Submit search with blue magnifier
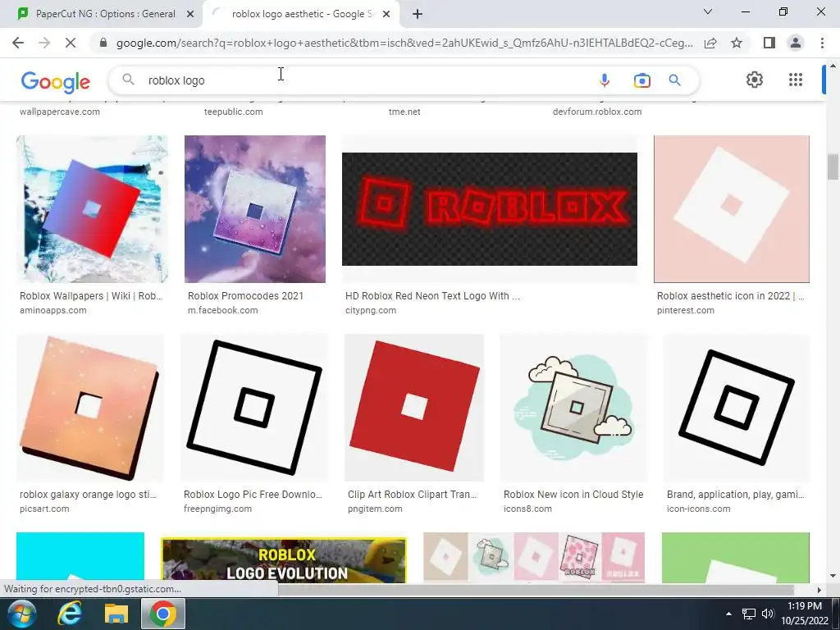The height and width of the screenshot is (630, 840). 674,80
